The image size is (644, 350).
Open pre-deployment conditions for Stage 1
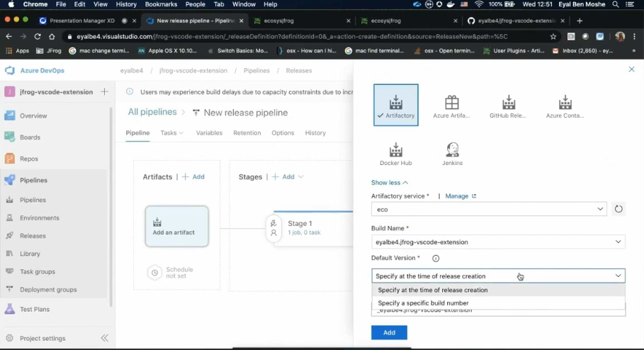coord(273,228)
